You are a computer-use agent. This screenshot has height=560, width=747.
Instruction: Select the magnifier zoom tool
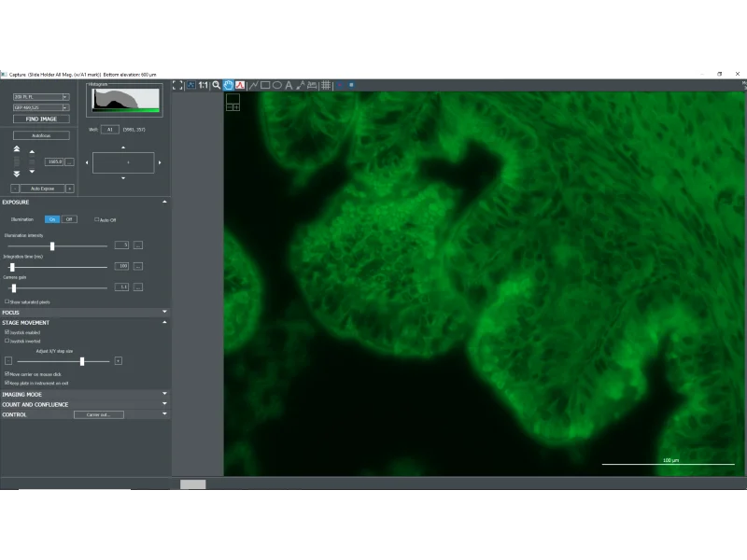point(217,85)
